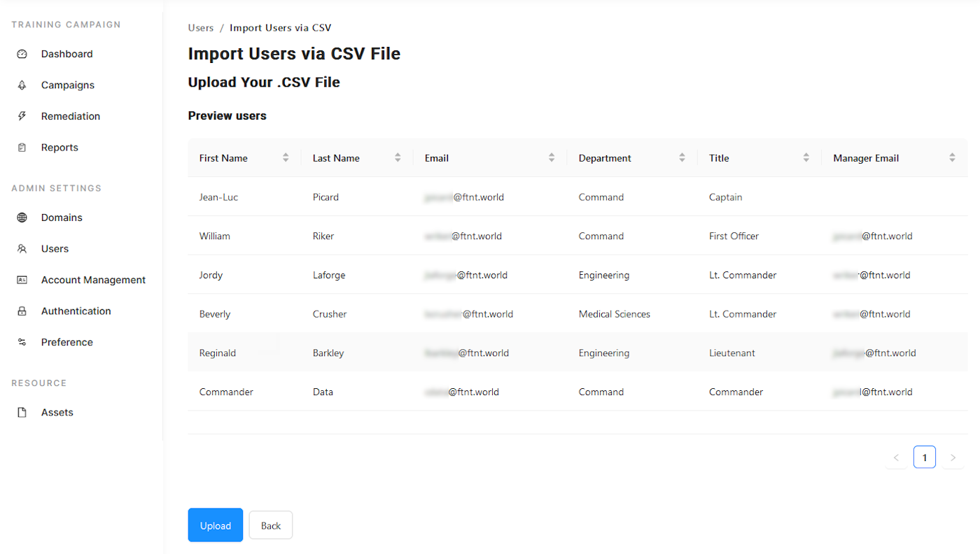Click the Last Name column header
This screenshot has height=554, width=980.
point(357,158)
